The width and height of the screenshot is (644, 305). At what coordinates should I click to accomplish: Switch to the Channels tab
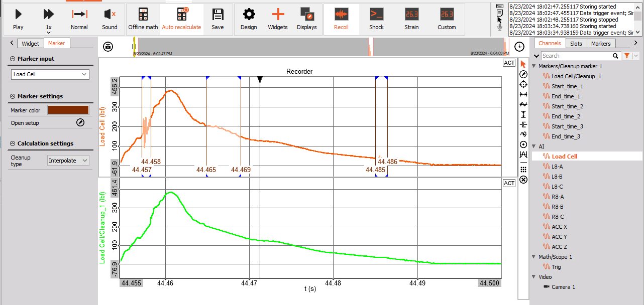point(550,43)
